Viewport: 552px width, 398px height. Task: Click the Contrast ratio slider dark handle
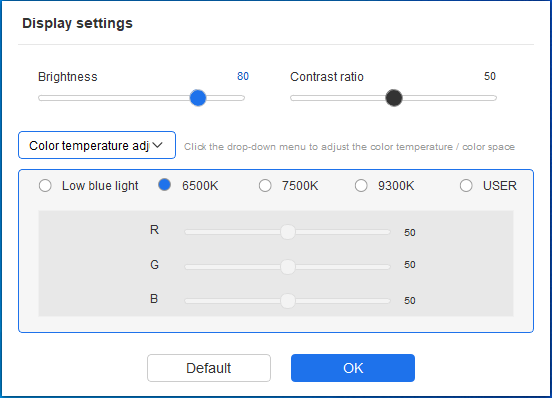pos(394,98)
